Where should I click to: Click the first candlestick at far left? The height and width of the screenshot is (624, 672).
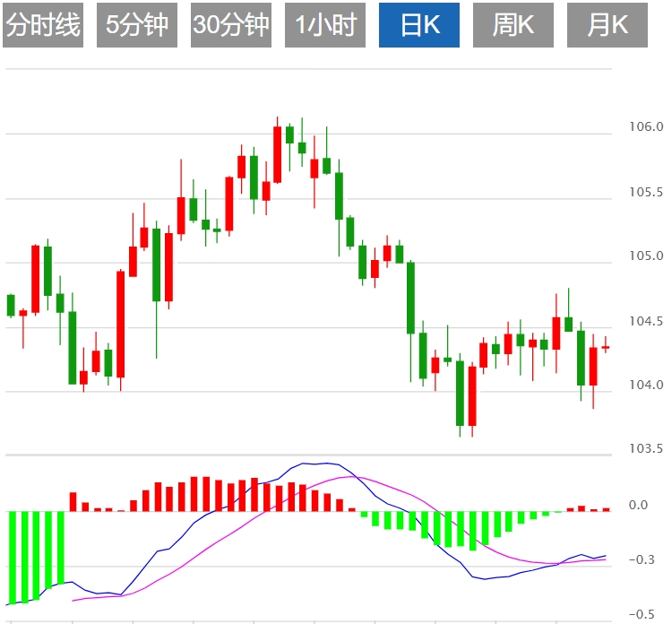(x=11, y=305)
